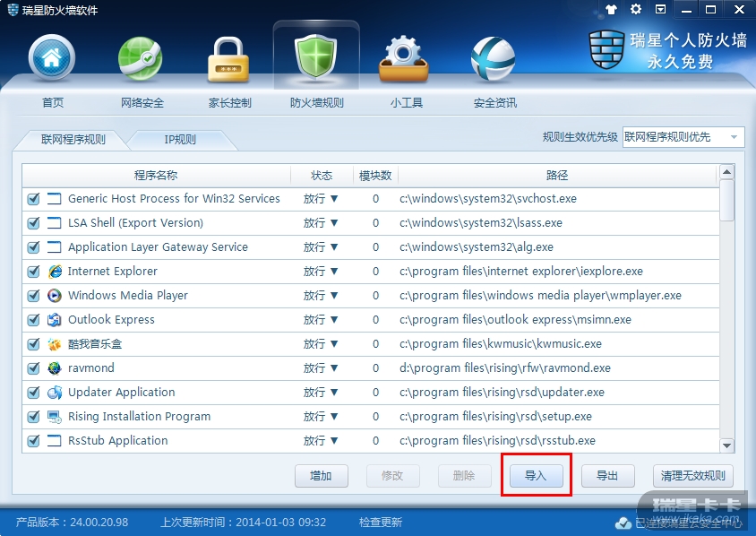Click the LSA Shell window icon
The height and width of the screenshot is (536, 756).
coord(55,223)
